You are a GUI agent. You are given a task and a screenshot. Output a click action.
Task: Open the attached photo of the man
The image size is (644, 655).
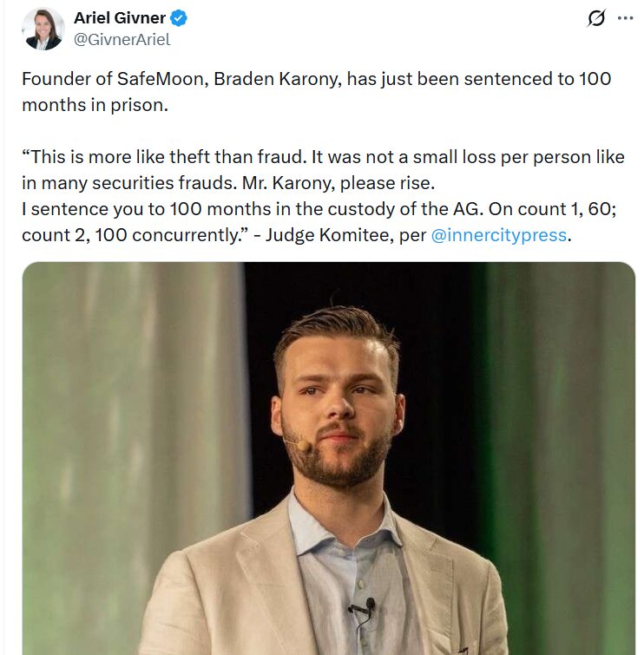328,458
